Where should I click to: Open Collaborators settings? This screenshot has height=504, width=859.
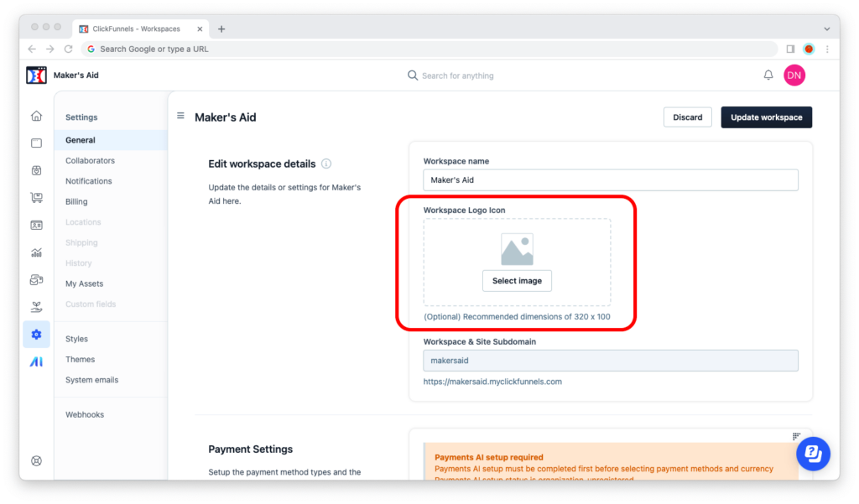[91, 160]
